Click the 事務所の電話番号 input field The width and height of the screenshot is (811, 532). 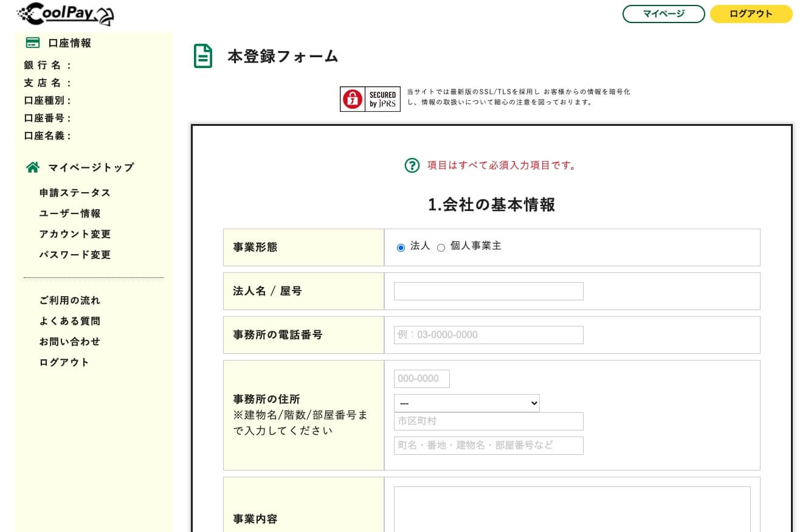point(488,334)
